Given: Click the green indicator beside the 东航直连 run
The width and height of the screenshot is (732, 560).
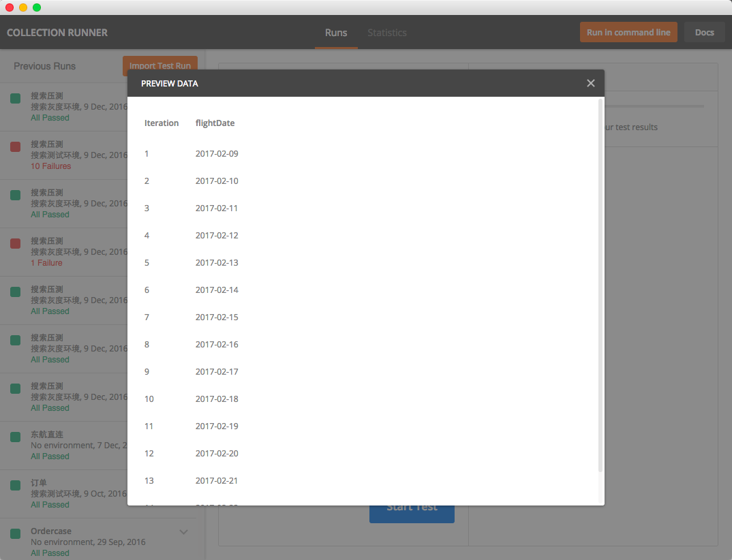Looking at the screenshot, I should pyautogui.click(x=15, y=437).
